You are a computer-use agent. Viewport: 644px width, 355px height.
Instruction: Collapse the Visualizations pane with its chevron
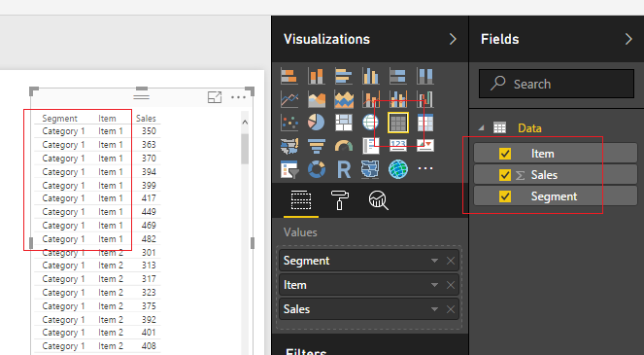pyautogui.click(x=453, y=39)
